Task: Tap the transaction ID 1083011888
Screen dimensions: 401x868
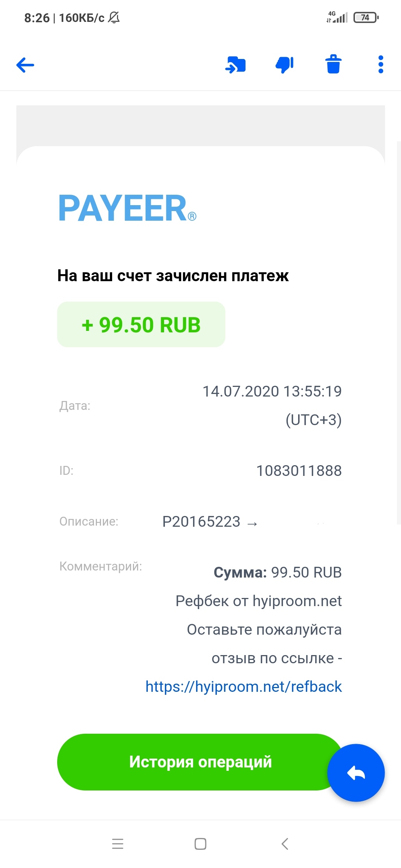Action: [x=299, y=471]
